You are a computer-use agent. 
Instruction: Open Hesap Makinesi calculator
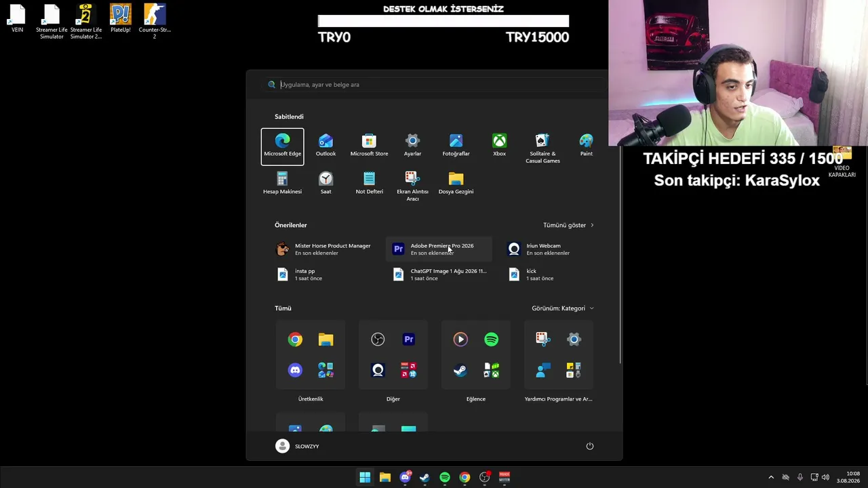tap(282, 184)
